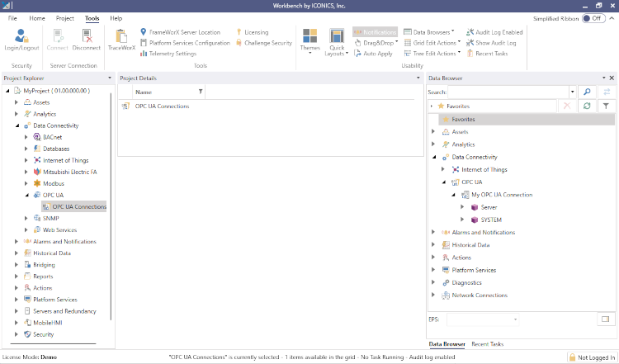Toggle Audit Log Enabled
This screenshot has height=364, width=619.
point(494,32)
